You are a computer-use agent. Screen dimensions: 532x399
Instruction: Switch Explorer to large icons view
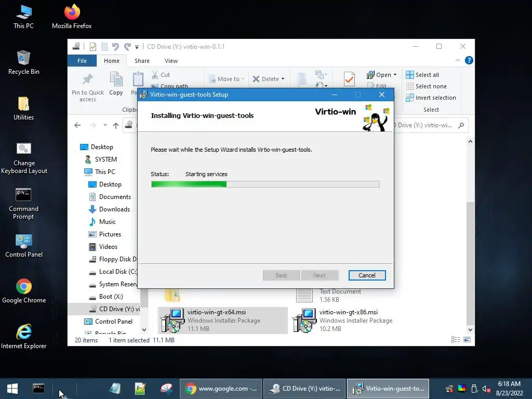(467, 340)
